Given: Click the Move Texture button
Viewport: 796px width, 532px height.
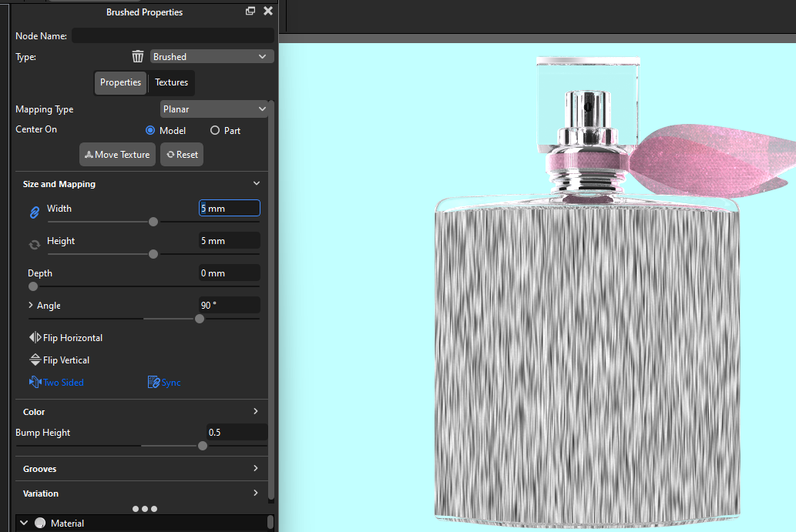Looking at the screenshot, I should tap(116, 154).
